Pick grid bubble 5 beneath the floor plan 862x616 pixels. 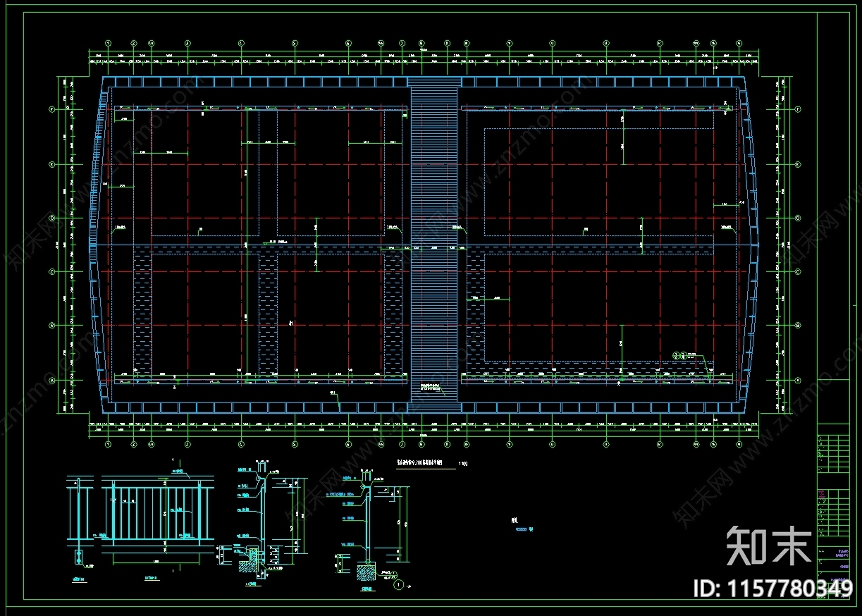point(295,445)
